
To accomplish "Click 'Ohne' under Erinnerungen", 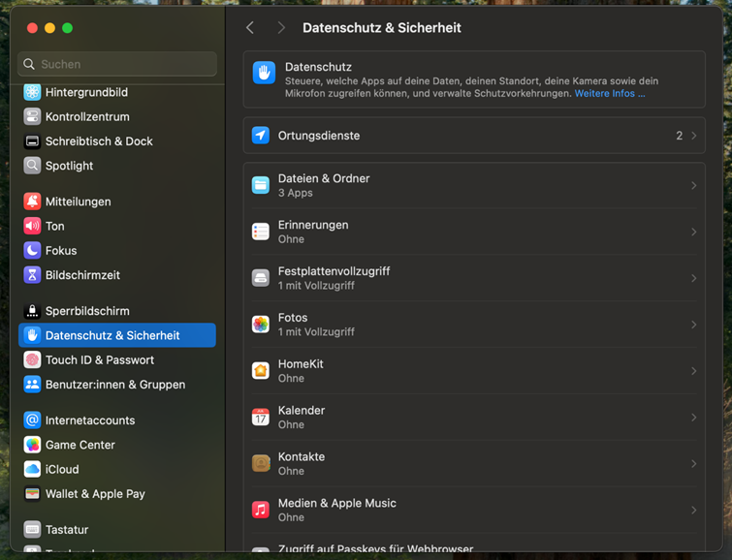I will [291, 239].
